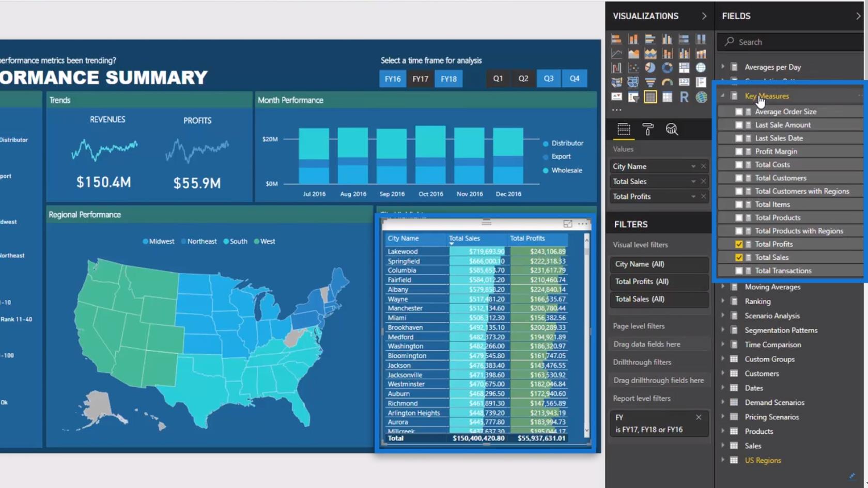The image size is (868, 488).
Task: Check the Total Transactions measure
Action: 739,271
